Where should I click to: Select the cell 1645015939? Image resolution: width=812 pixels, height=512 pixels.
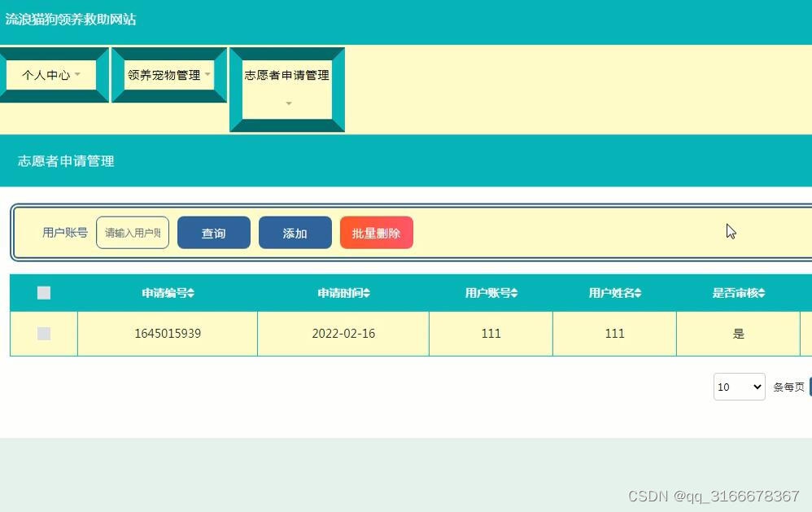coord(168,334)
